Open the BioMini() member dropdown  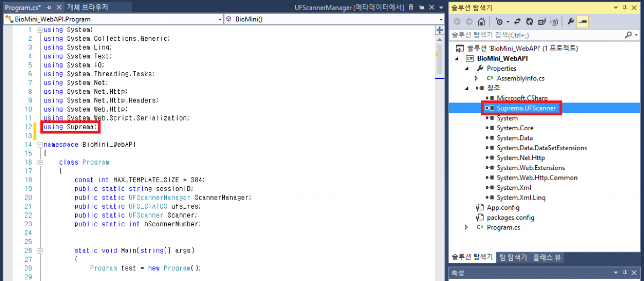pyautogui.click(x=441, y=19)
